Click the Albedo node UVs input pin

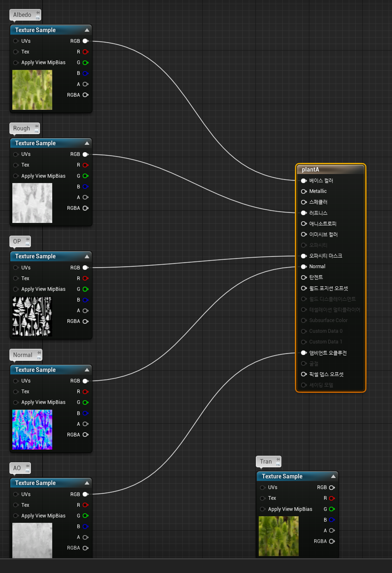coord(16,41)
